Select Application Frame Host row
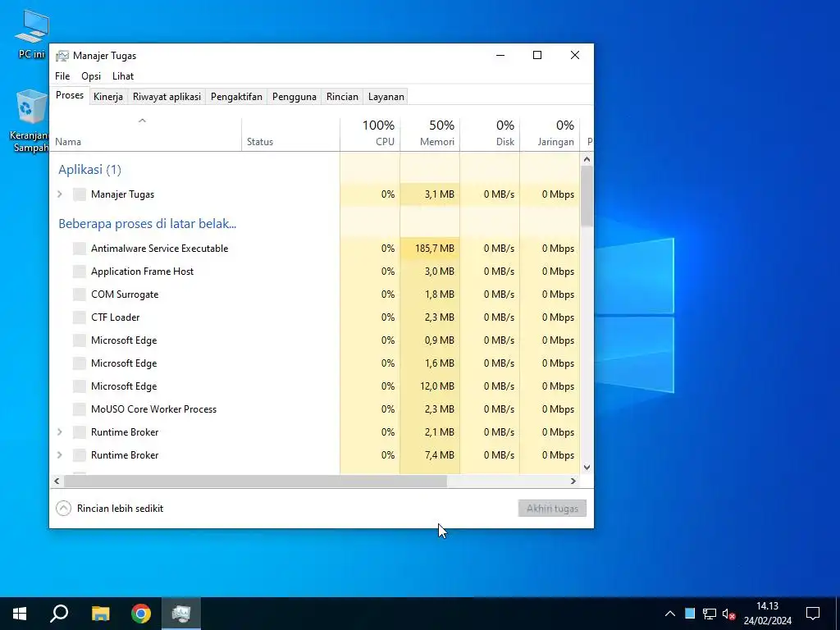The height and width of the screenshot is (630, 840). 314,272
